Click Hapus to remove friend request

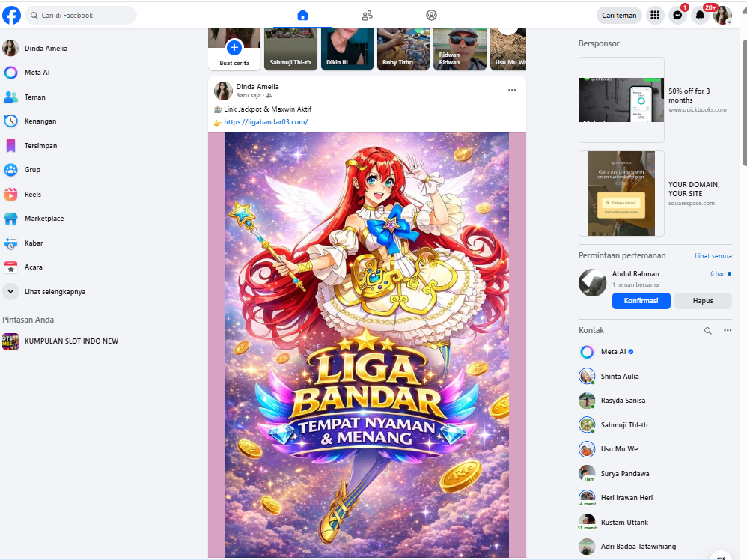[703, 301]
